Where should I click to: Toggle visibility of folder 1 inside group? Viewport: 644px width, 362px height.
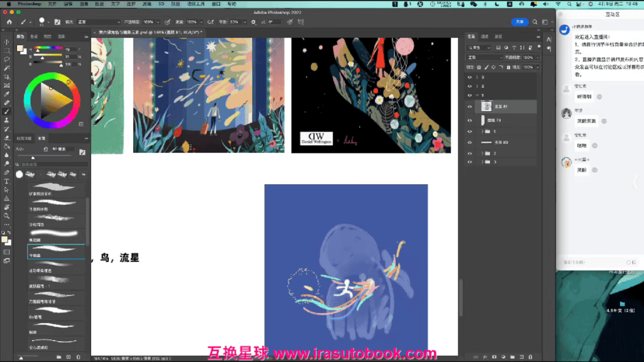(470, 131)
